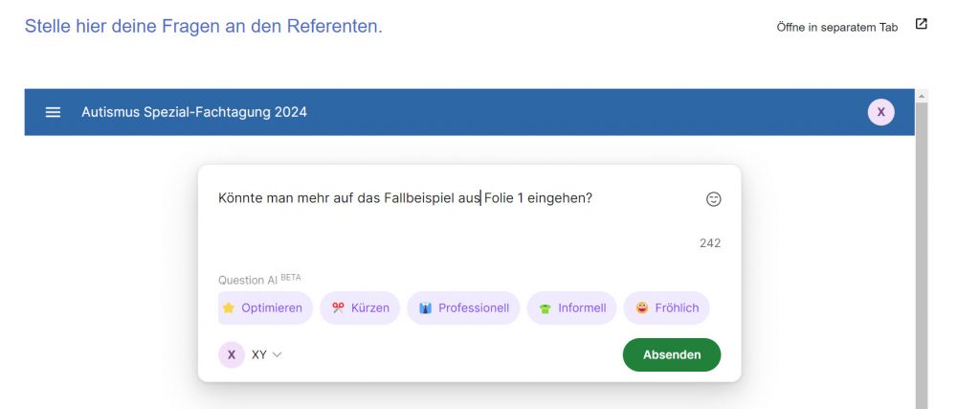Click the external link icon at top right

click(921, 24)
